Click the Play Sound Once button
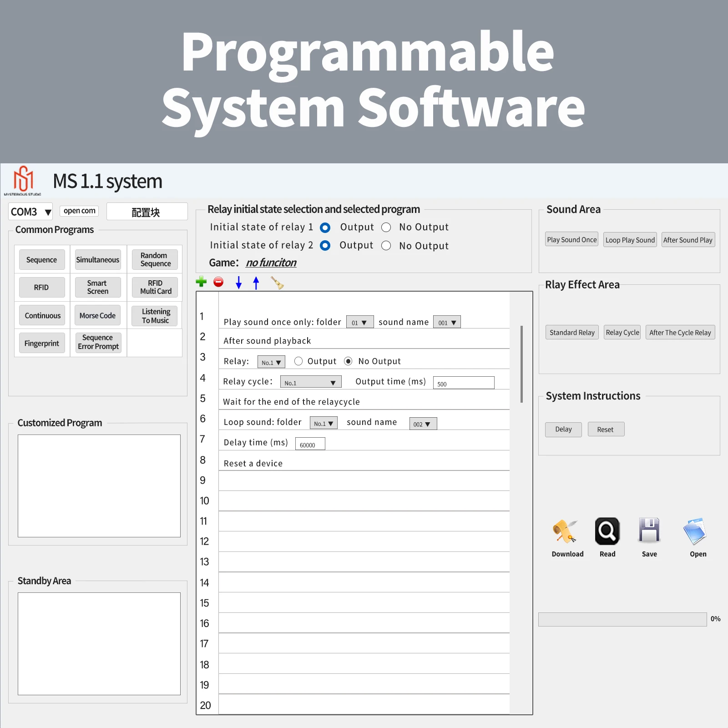This screenshot has width=728, height=728. coord(572,240)
